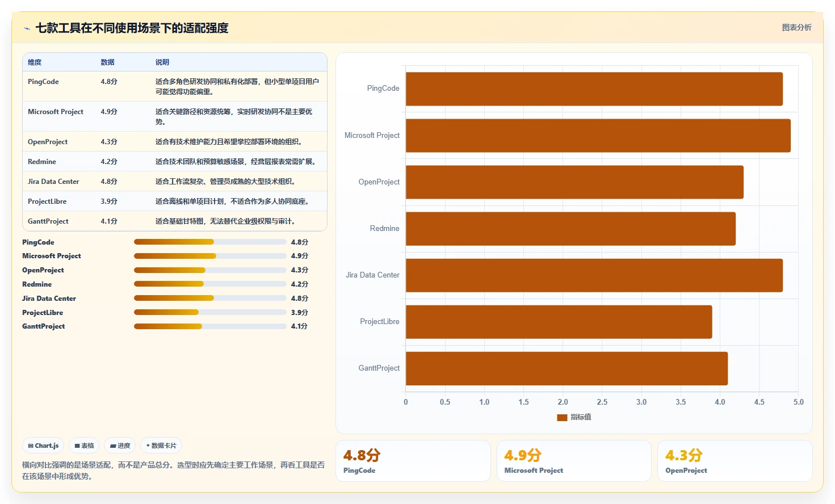
Task: Click the Redmine progress bar
Action: point(210,284)
